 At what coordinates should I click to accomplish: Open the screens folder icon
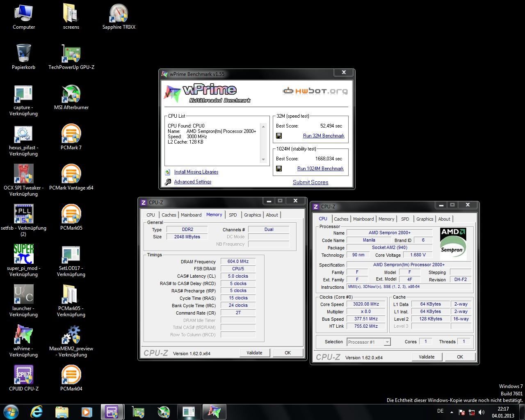[x=71, y=16]
